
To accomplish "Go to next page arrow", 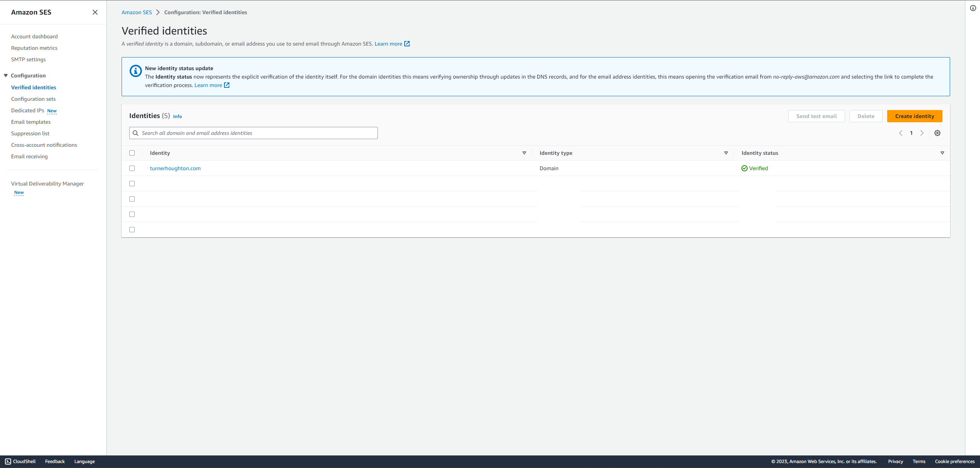I will (922, 133).
